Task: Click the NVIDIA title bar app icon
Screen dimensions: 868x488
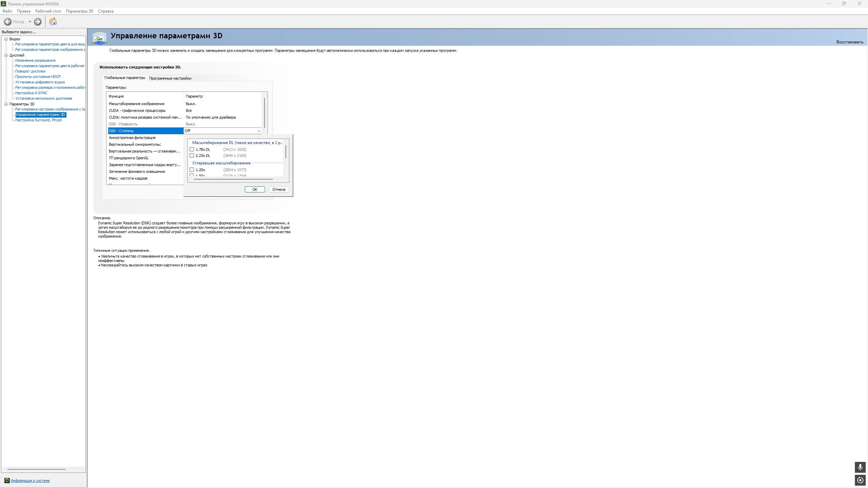Action: 3,4
